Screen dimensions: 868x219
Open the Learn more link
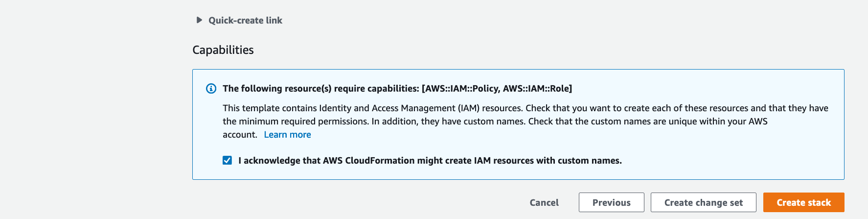[287, 135]
